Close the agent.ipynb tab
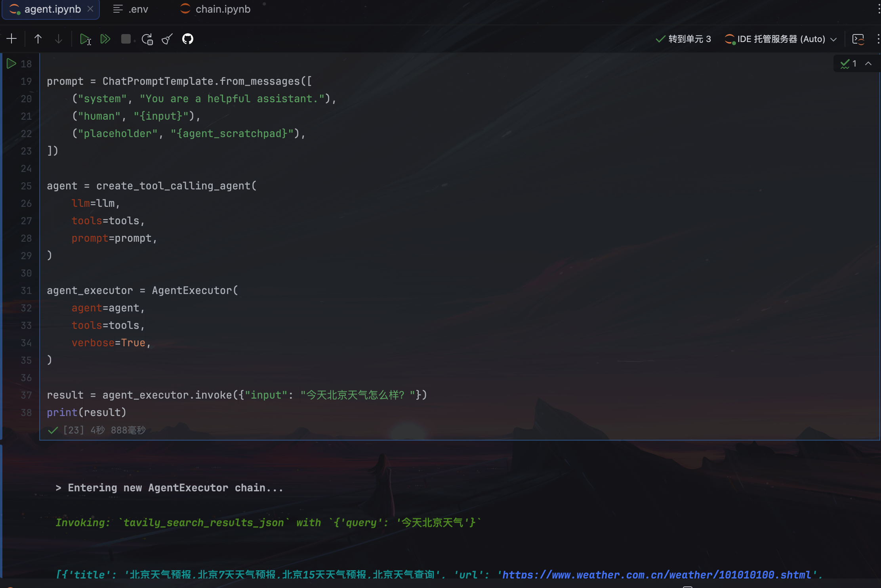 (x=91, y=9)
